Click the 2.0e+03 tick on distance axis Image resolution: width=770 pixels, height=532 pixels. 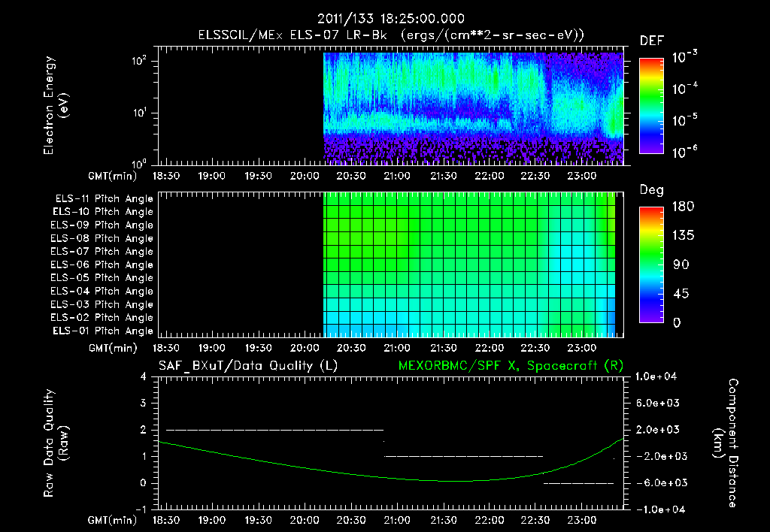(x=658, y=429)
